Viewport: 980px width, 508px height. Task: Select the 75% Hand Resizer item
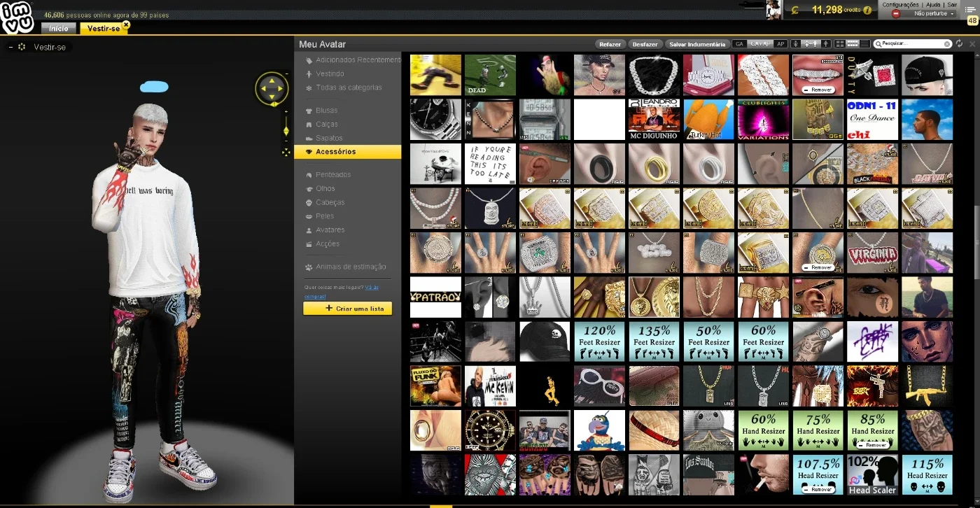tap(818, 430)
